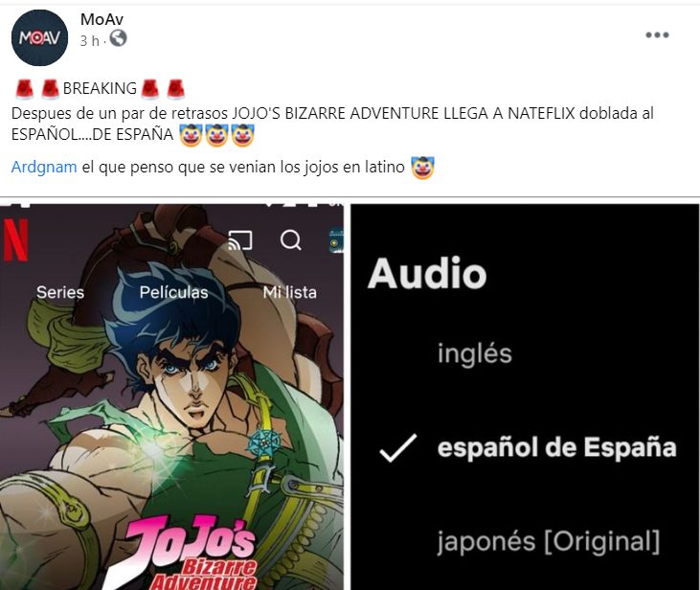
Task: Click the MoAv page name link
Action: pyautogui.click(x=102, y=19)
